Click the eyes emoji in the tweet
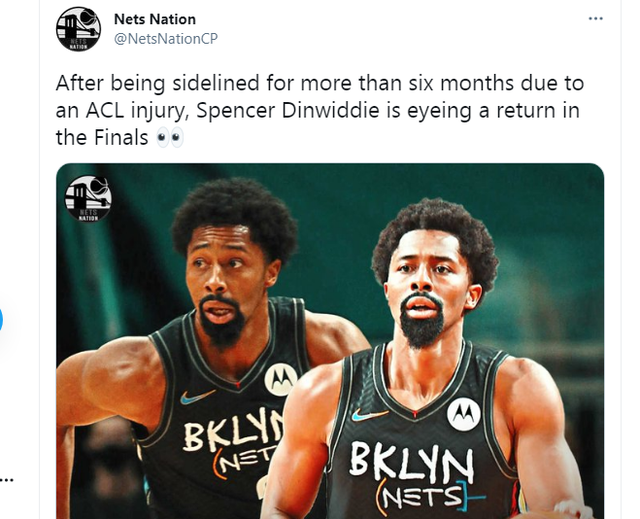640x519 pixels. pyautogui.click(x=169, y=138)
